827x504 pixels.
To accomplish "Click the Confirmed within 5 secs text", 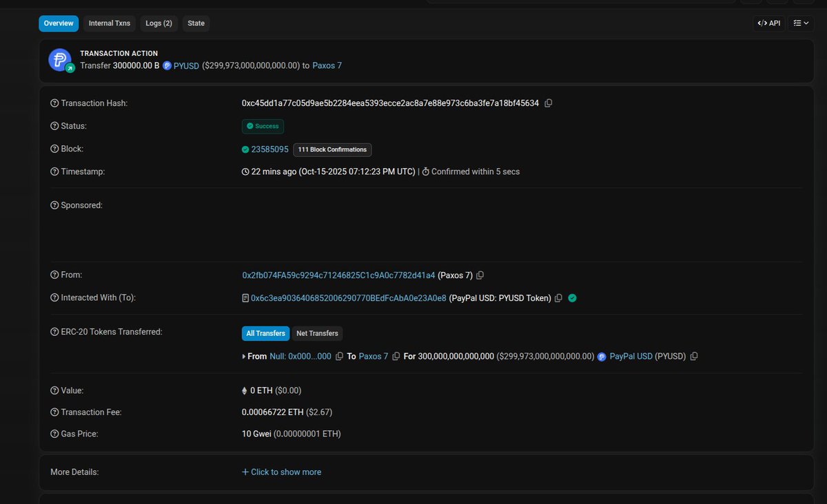I will tap(476, 171).
